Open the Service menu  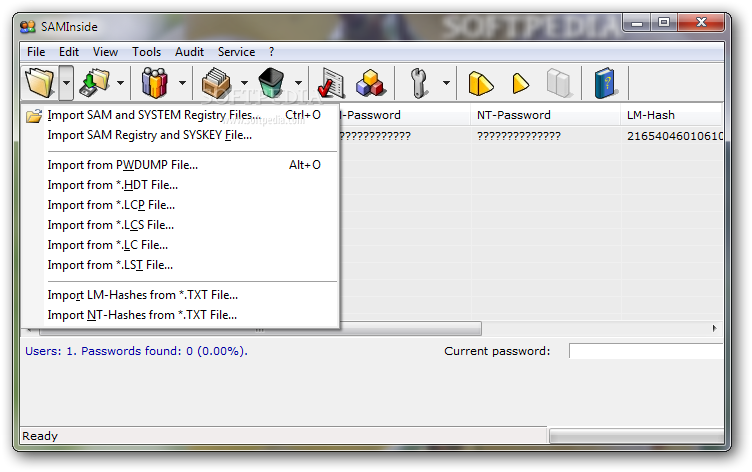click(x=236, y=52)
